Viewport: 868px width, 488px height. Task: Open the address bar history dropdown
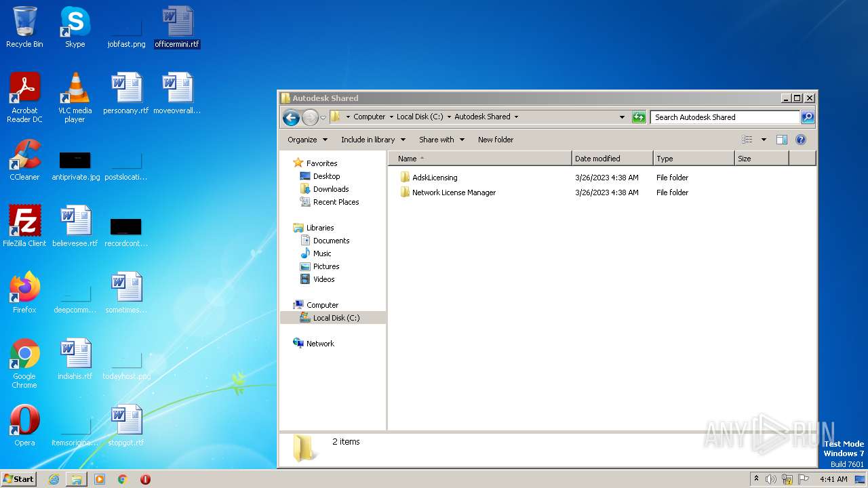coord(622,117)
